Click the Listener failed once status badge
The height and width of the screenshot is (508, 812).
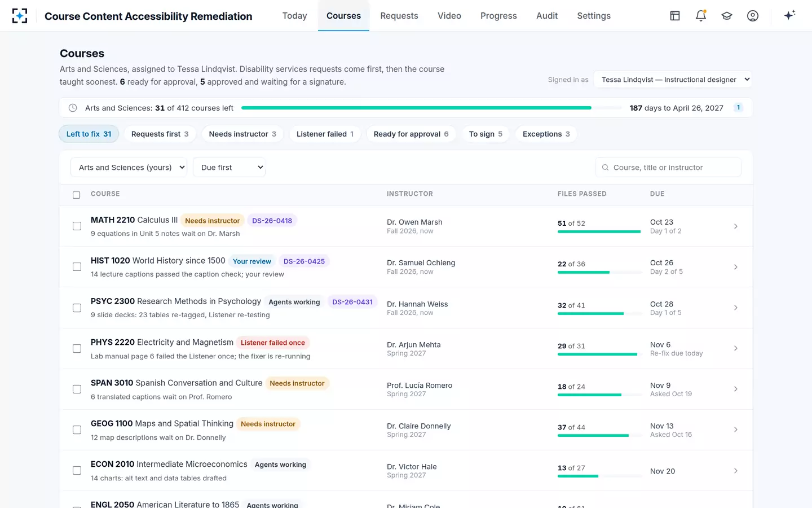click(x=273, y=343)
